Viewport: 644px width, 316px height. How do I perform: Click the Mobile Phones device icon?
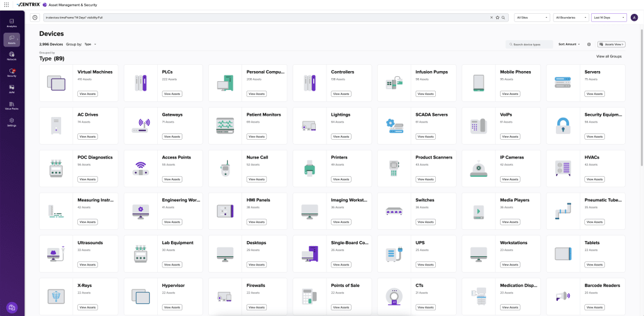479,82
